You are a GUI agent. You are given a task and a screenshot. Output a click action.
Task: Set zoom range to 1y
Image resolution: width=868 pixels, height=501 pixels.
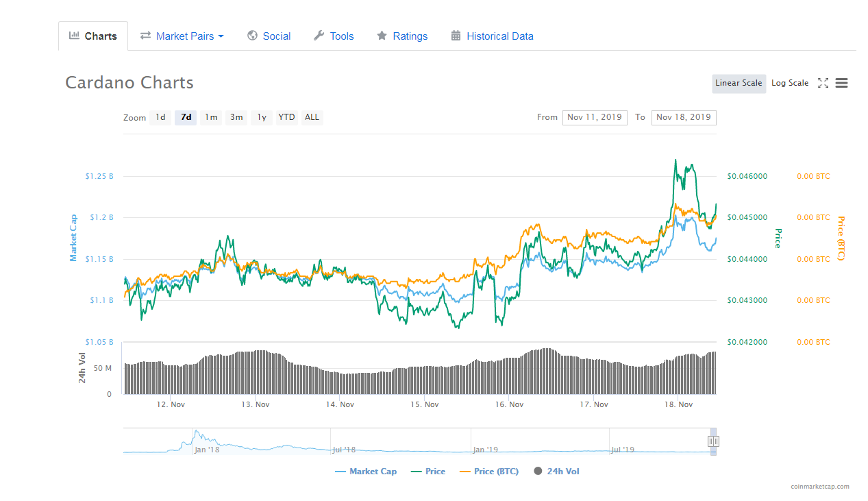(262, 117)
